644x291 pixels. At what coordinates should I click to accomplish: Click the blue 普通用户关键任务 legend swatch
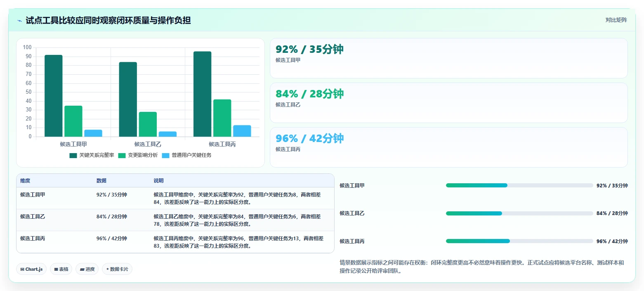coord(165,156)
